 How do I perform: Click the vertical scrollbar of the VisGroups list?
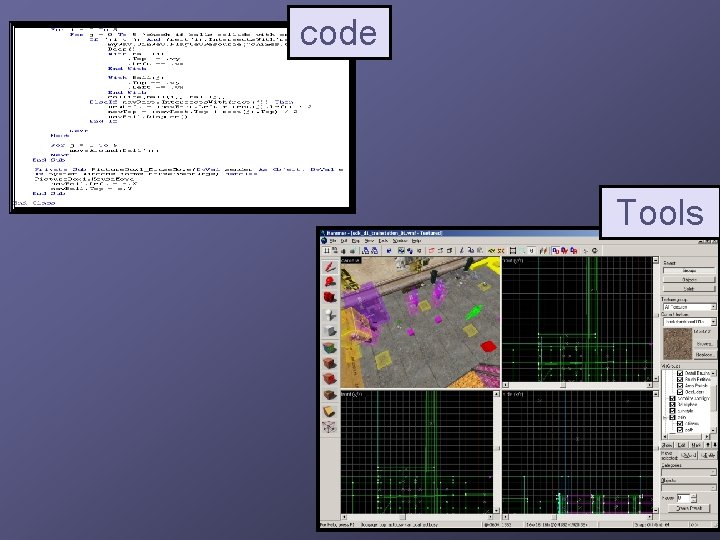click(714, 401)
